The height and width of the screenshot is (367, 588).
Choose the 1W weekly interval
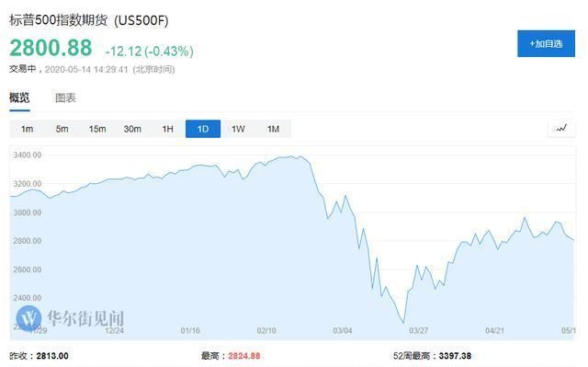(238, 129)
